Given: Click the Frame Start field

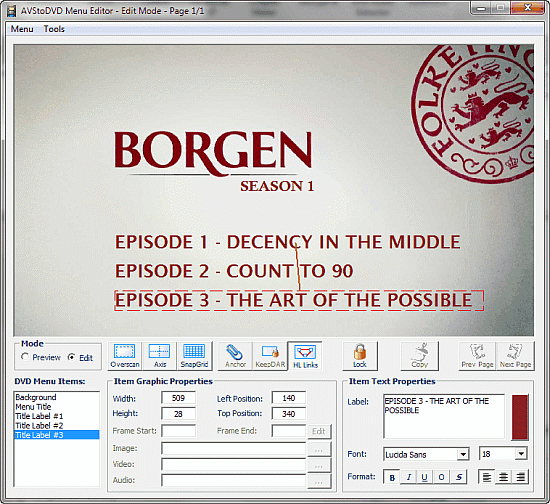Looking at the screenshot, I should pyautogui.click(x=179, y=431).
